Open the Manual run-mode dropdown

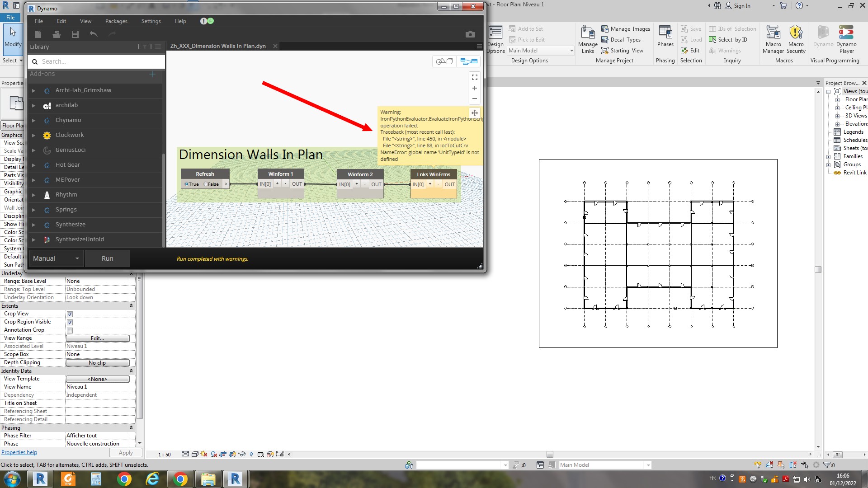pyautogui.click(x=56, y=258)
